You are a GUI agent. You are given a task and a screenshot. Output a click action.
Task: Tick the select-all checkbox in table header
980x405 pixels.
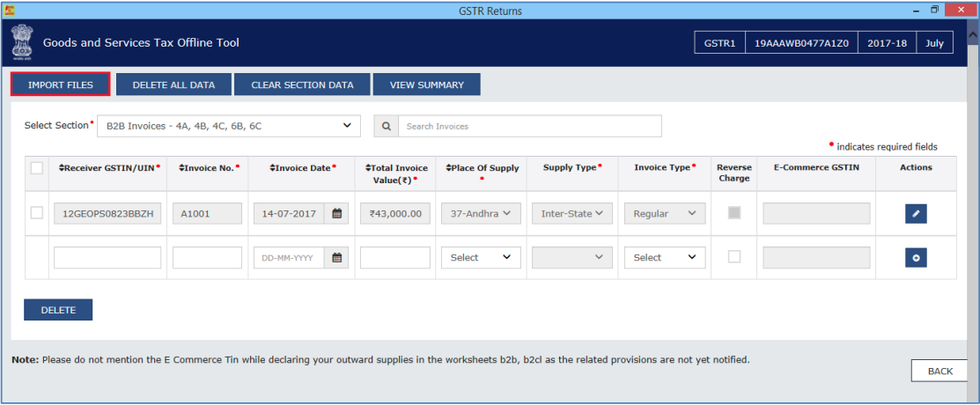point(37,168)
